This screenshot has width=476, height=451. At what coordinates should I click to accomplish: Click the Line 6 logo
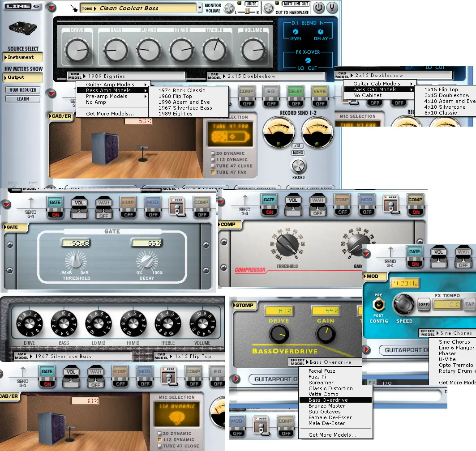click(x=22, y=6)
